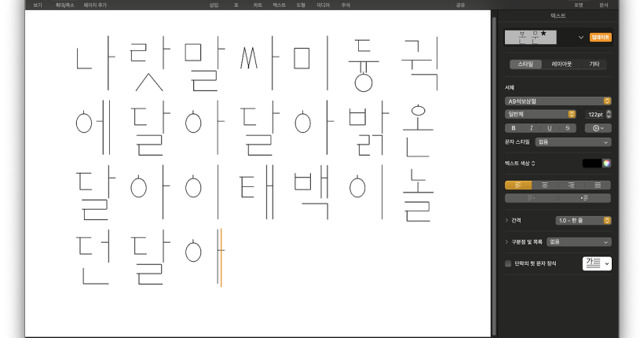Click the 페이지 추가 toolbar button

[x=95, y=5]
